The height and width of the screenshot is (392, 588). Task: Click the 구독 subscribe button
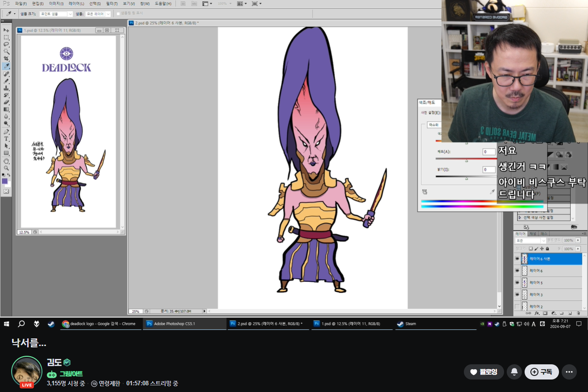coord(542,371)
